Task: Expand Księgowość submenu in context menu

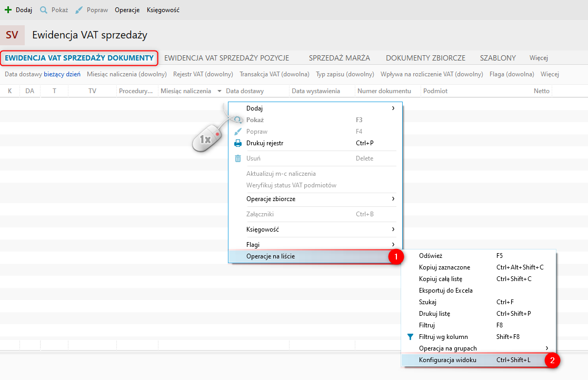Action: 315,229
